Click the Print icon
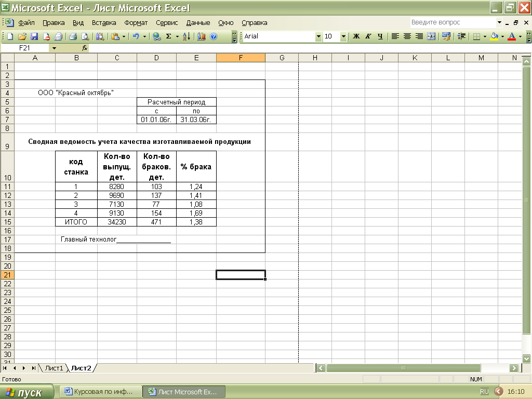Screen dimensions: 532x399 coord(73,36)
